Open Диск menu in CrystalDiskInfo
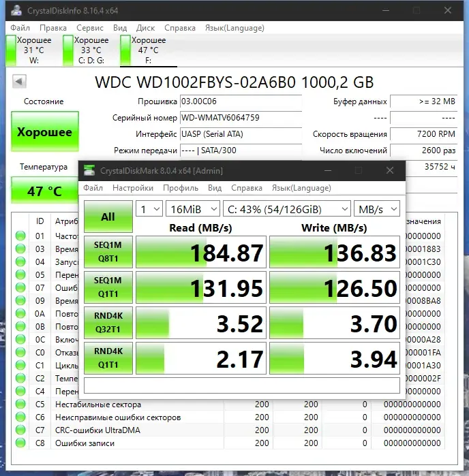Viewport: 469px width, 476px height. tap(145, 28)
